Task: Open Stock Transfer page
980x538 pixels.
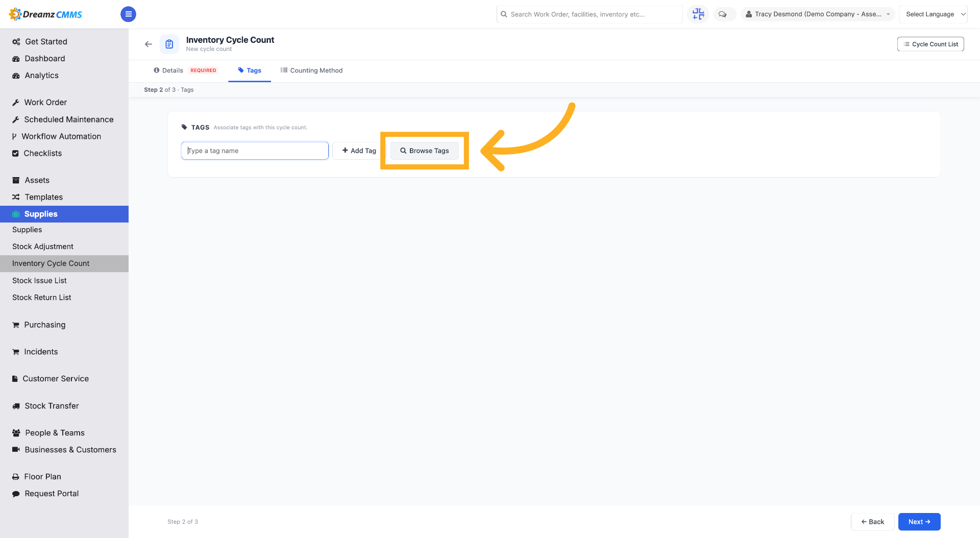Action: pyautogui.click(x=52, y=406)
